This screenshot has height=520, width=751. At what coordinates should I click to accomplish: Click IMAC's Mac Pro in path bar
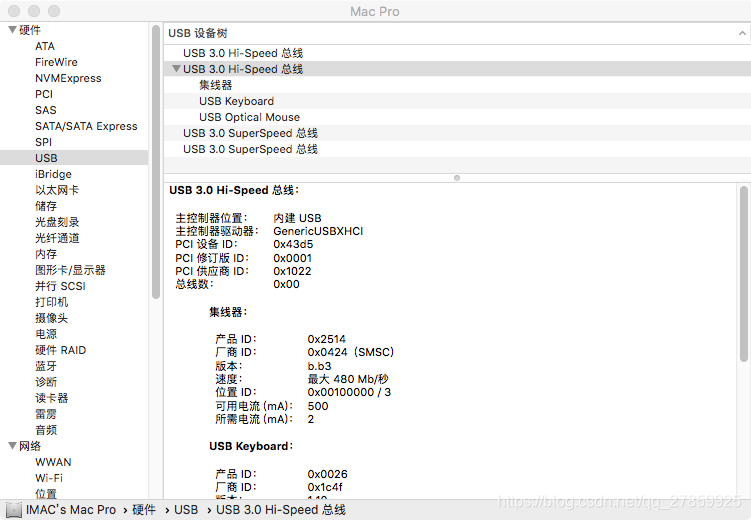pyautogui.click(x=71, y=510)
